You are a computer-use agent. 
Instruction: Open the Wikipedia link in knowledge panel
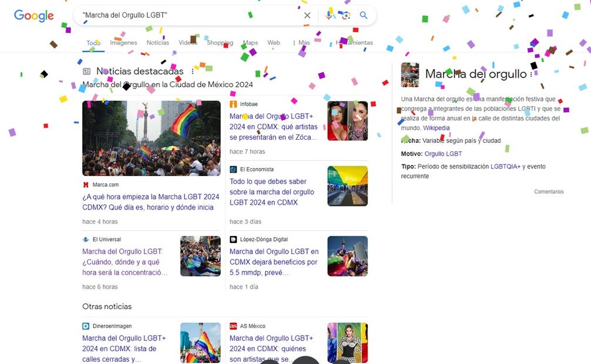pos(436,128)
